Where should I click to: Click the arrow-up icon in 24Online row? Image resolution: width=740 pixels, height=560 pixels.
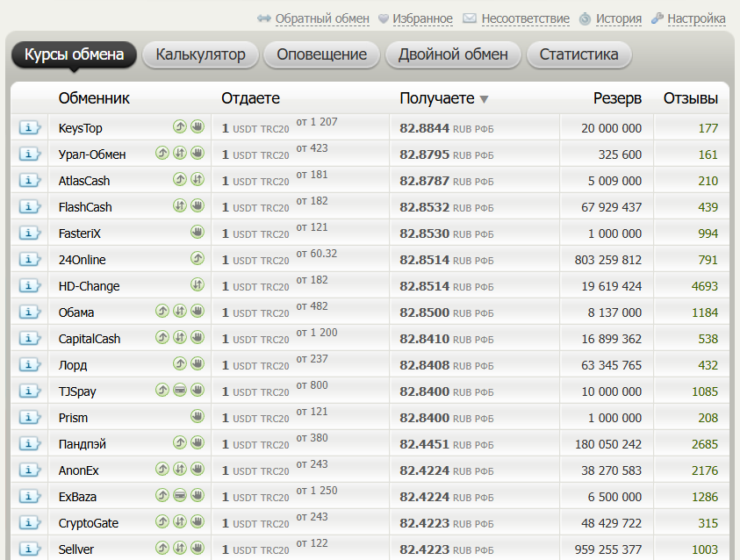[x=198, y=260]
